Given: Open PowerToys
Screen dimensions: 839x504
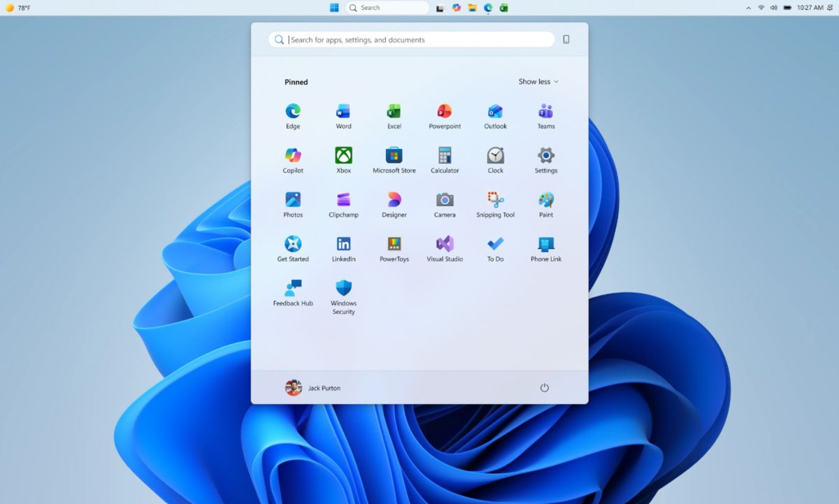Looking at the screenshot, I should tap(394, 249).
